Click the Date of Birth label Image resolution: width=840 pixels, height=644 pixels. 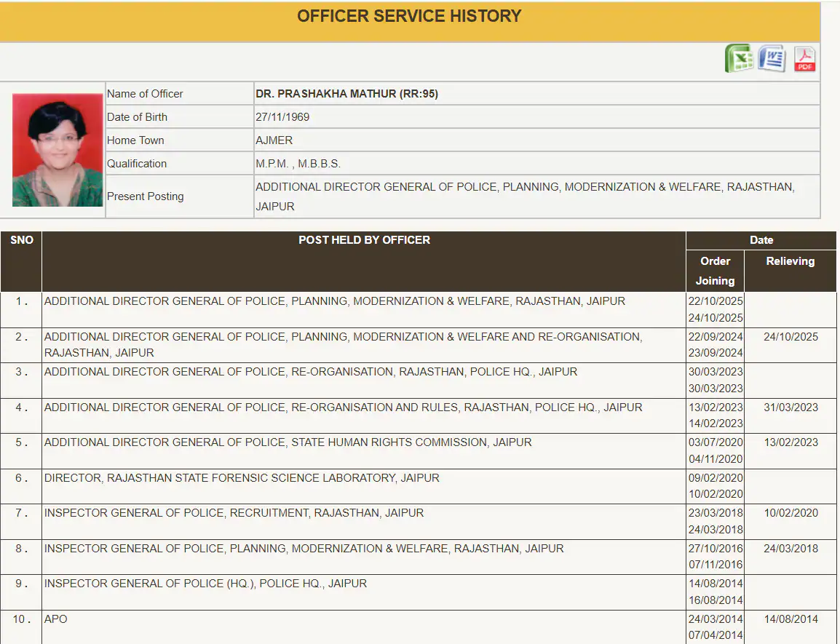click(137, 117)
